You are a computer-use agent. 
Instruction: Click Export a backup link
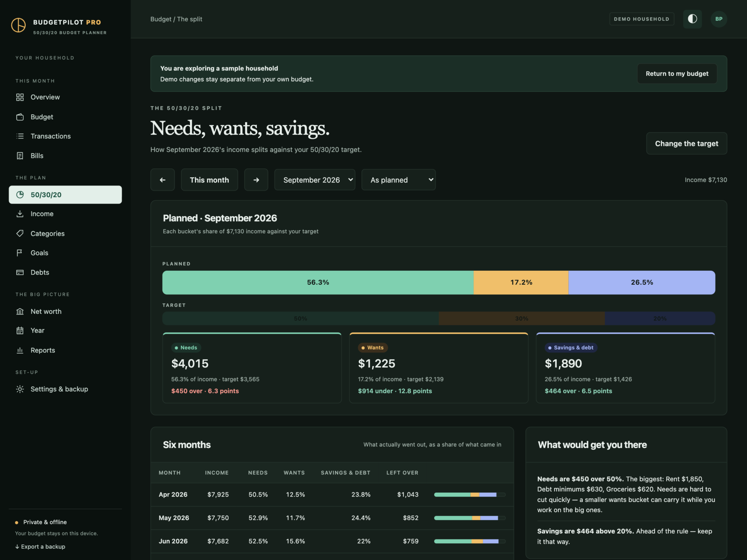pyautogui.click(x=40, y=546)
